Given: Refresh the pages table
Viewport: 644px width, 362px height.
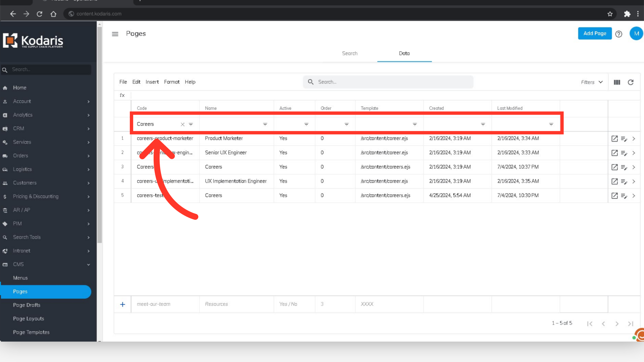Looking at the screenshot, I should [631, 82].
